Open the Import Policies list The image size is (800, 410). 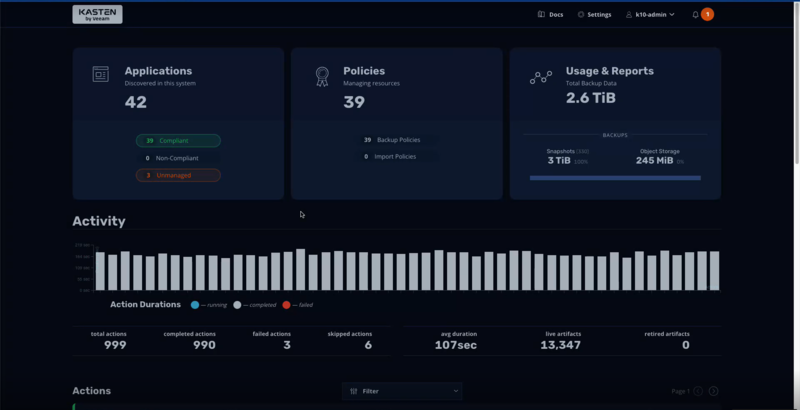tap(397, 157)
